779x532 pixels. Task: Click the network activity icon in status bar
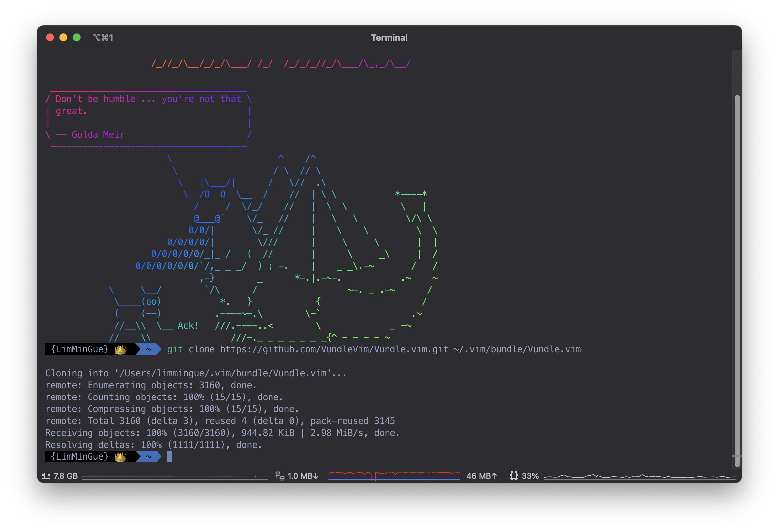point(279,476)
